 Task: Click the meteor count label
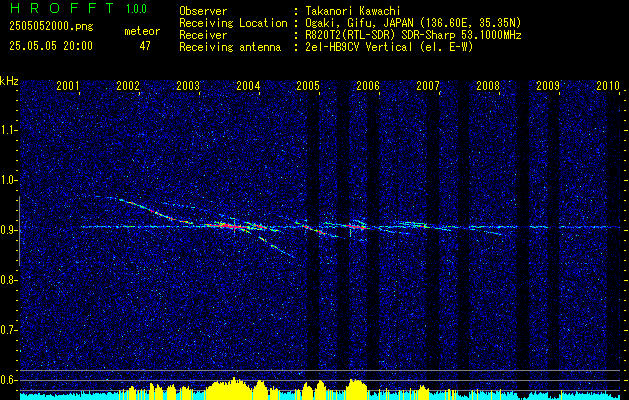pyautogui.click(x=142, y=31)
